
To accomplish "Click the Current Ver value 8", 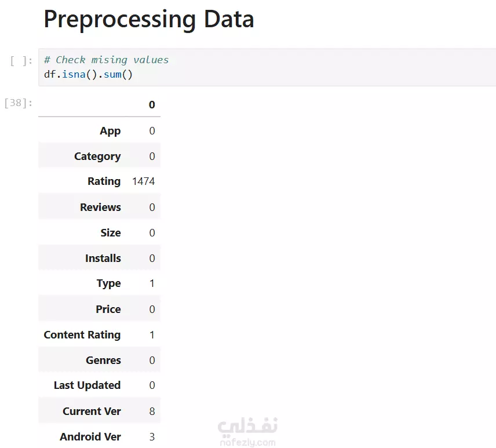I will (x=152, y=411).
